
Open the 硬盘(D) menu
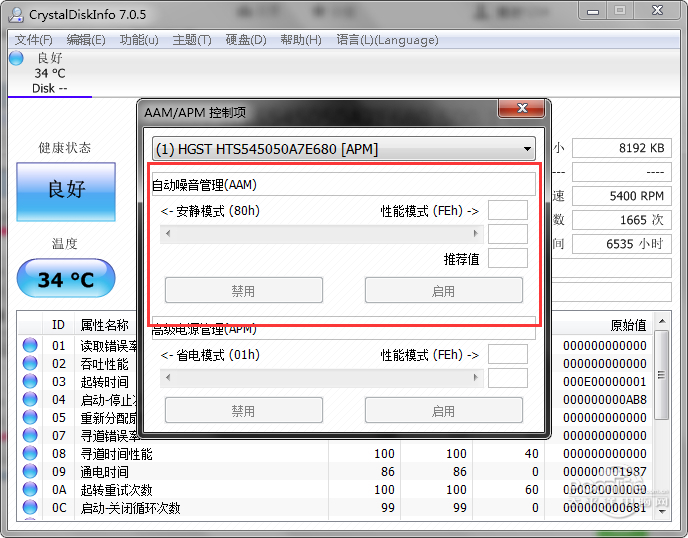(x=246, y=40)
